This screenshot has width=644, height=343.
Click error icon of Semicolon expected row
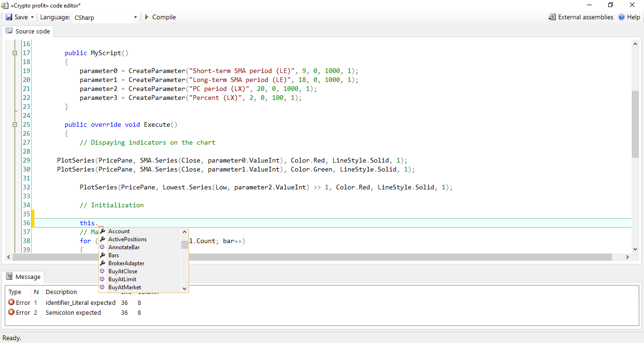11,312
